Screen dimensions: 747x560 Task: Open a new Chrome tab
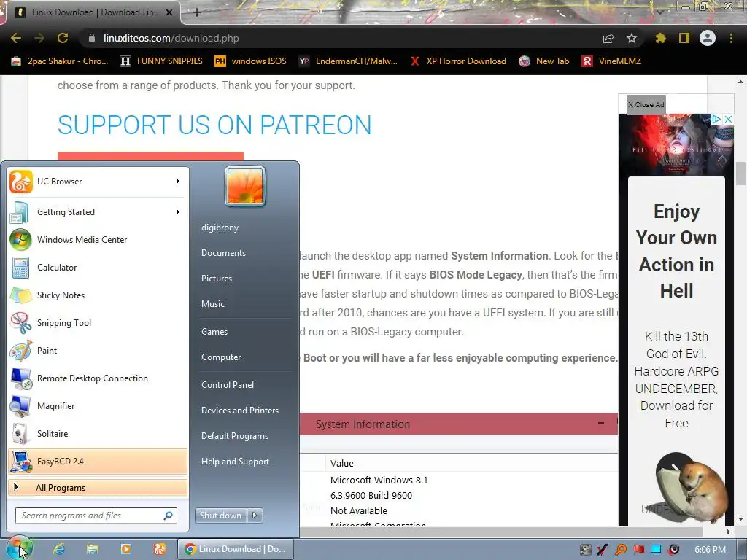pyautogui.click(x=197, y=12)
